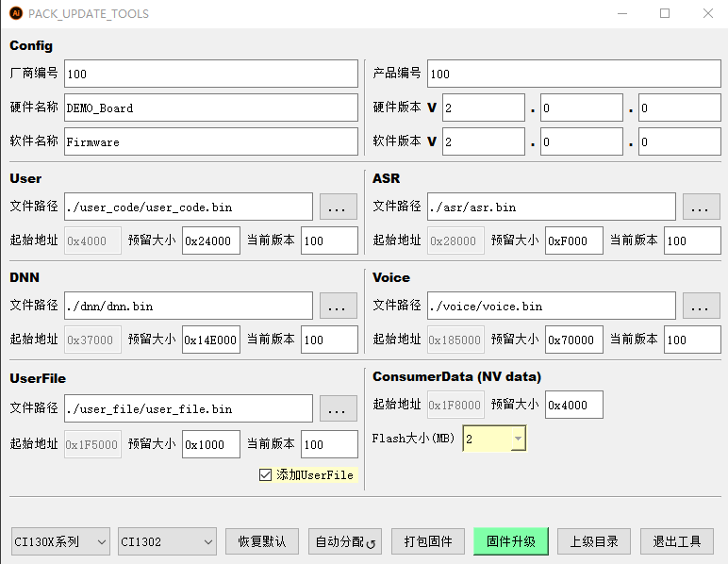This screenshot has width=728, height=564.
Task: Start firmware upgrade with green 固件升级 button
Action: coord(510,541)
